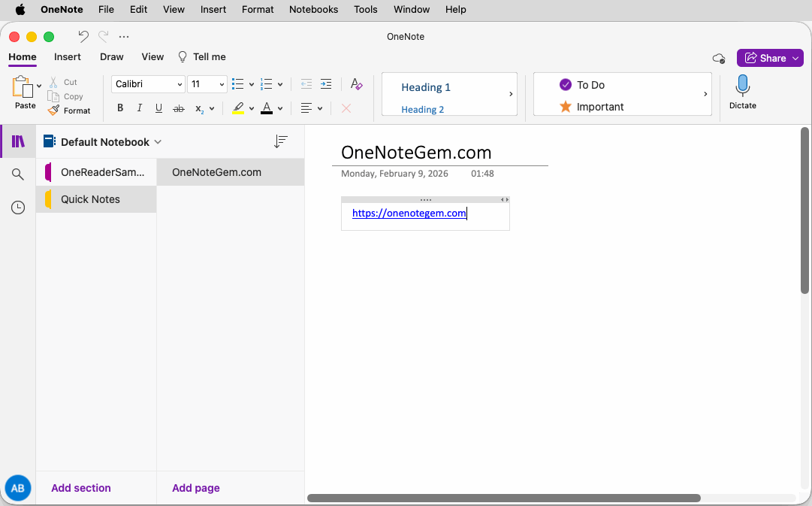Click the Dictate microphone icon
This screenshot has height=506, width=812.
pos(742,86)
